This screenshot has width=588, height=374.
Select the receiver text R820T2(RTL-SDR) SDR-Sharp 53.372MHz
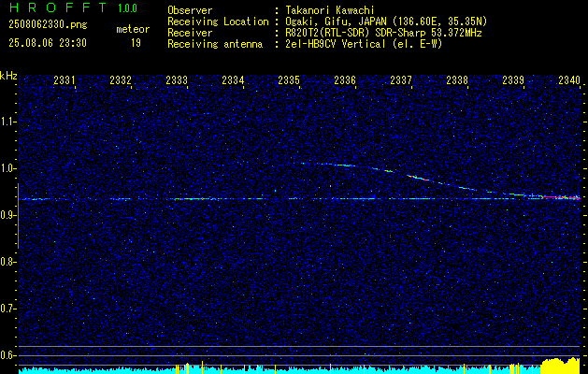pos(383,33)
